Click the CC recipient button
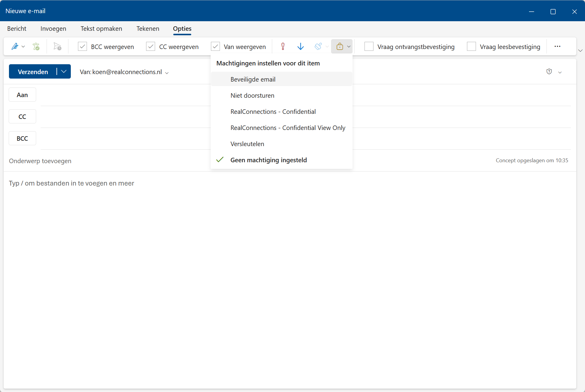Screen dimensions: 585x392 (22, 117)
